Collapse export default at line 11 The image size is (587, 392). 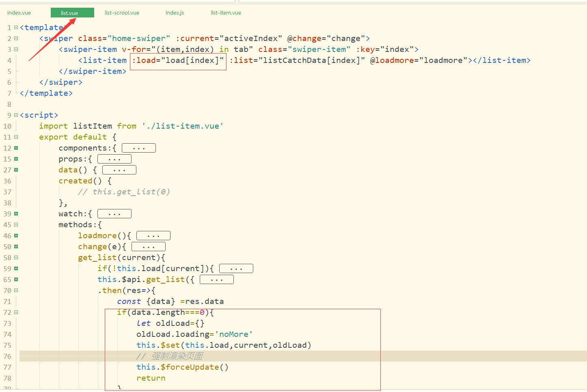pos(16,137)
